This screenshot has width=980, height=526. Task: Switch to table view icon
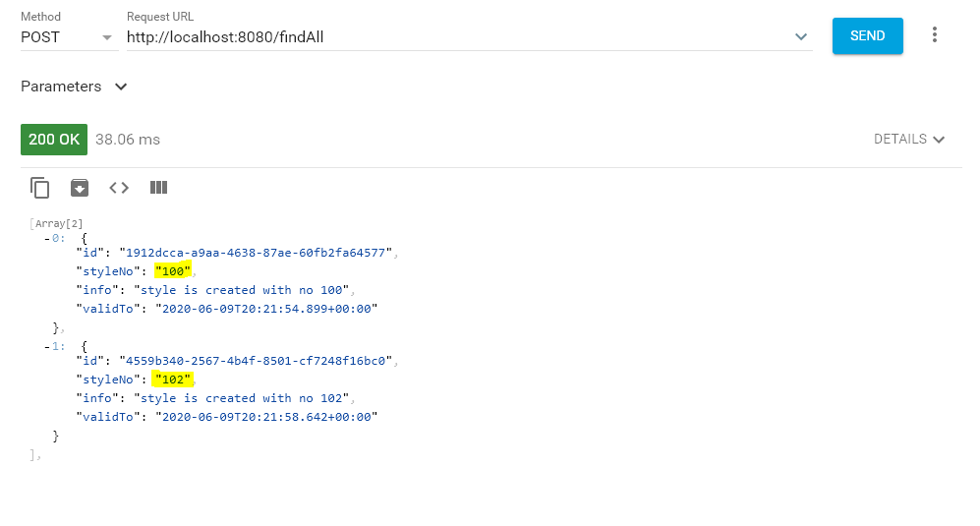click(x=158, y=187)
